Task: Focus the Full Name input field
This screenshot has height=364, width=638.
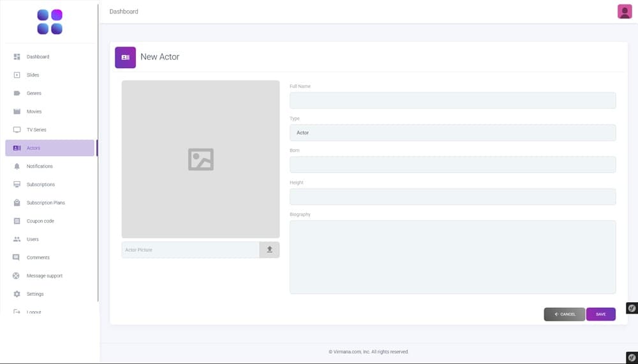Action: [452, 101]
